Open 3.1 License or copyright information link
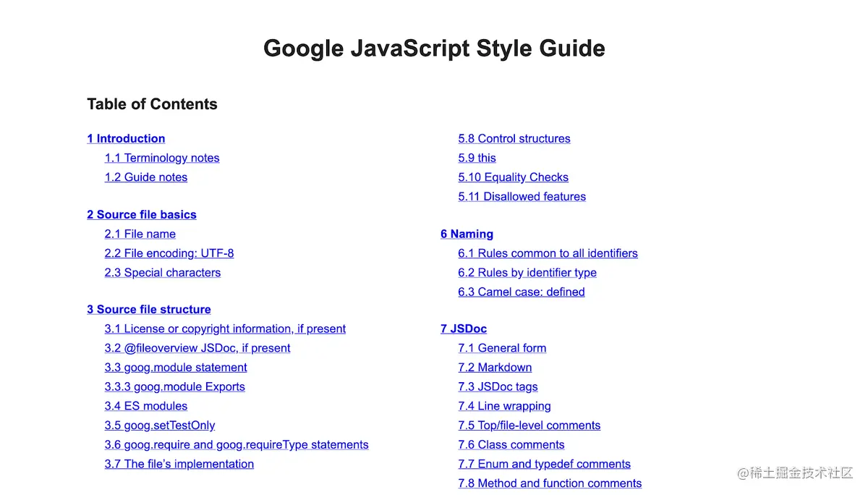This screenshot has height=495, width=868. (x=225, y=329)
